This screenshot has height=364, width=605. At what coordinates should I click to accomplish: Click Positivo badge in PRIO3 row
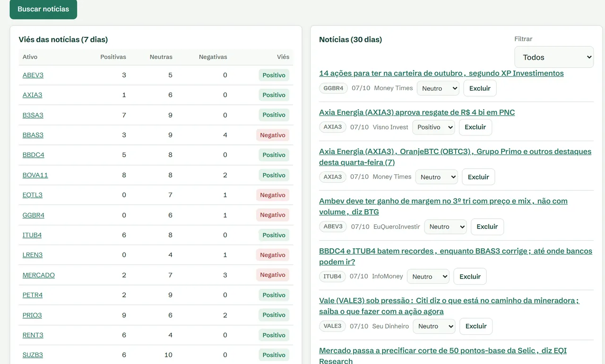(274, 315)
